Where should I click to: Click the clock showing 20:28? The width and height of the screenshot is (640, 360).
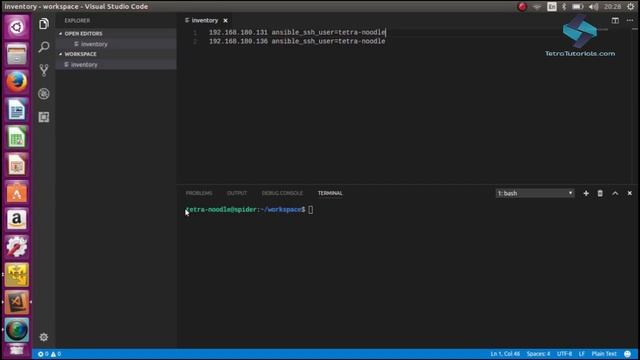[x=612, y=7]
